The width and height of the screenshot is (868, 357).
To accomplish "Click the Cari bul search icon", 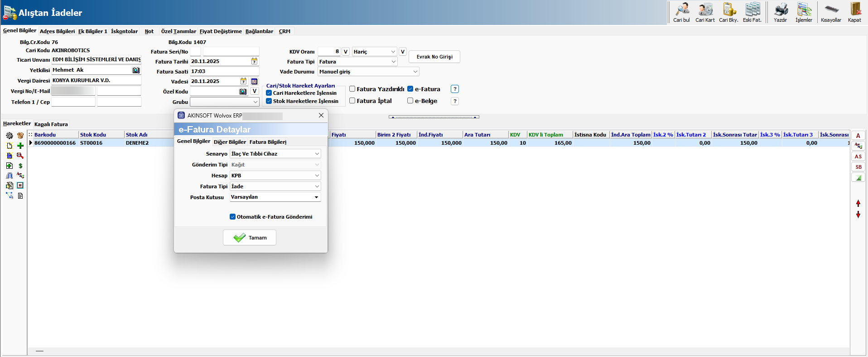I will [x=681, y=10].
